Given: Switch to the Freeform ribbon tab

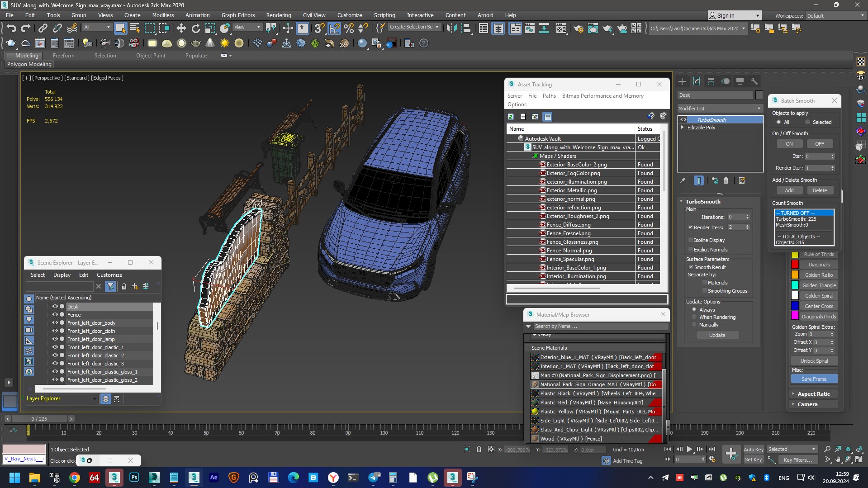Looking at the screenshot, I should (x=63, y=56).
